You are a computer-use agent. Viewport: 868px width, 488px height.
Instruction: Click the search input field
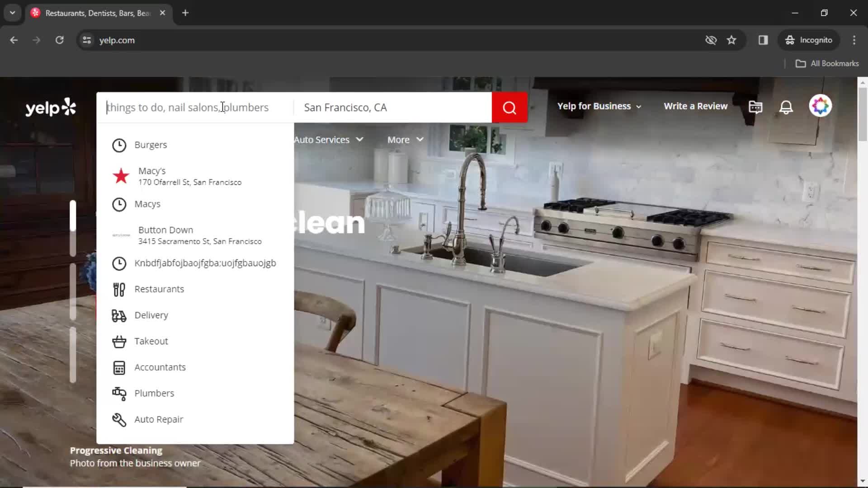click(x=196, y=107)
